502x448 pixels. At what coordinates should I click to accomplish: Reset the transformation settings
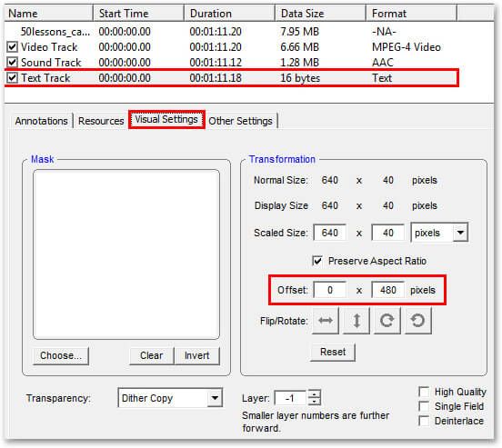(333, 352)
